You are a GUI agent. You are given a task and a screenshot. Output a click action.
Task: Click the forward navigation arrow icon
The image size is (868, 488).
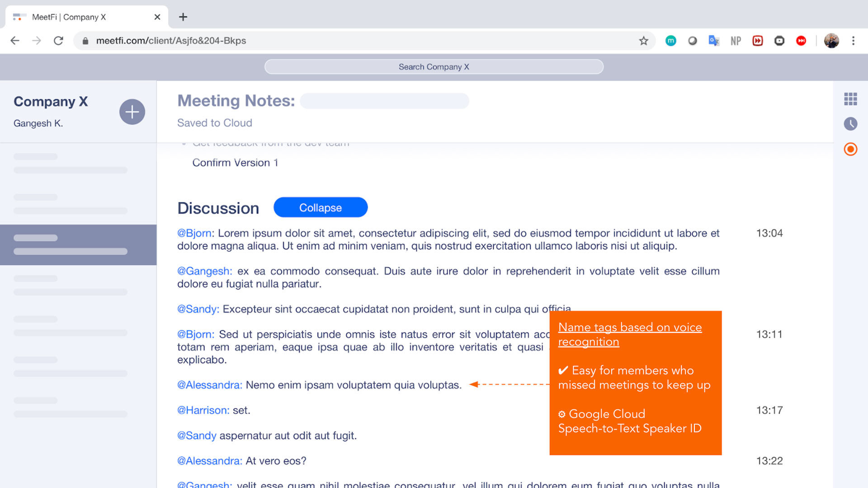point(36,41)
